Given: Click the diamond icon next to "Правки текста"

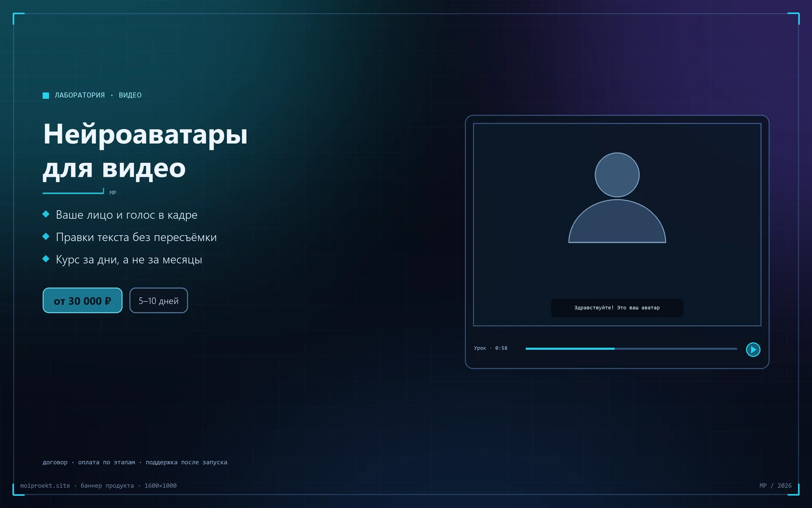Looking at the screenshot, I should pos(46,237).
